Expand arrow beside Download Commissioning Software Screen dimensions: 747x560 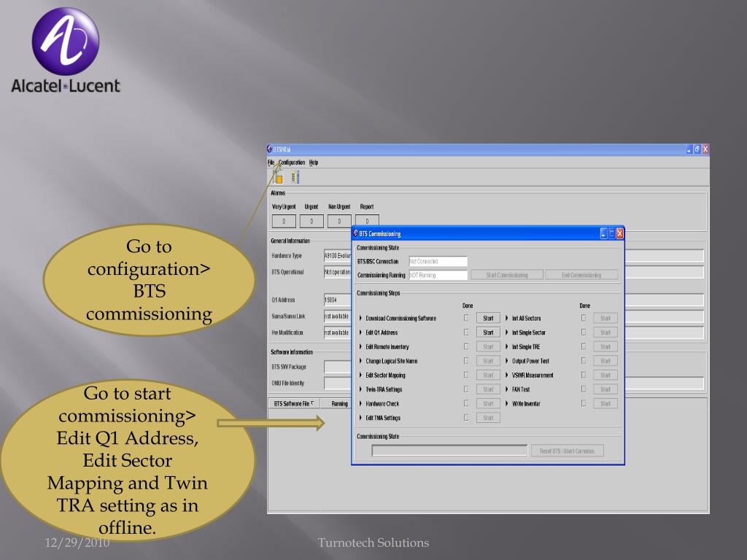click(x=360, y=318)
